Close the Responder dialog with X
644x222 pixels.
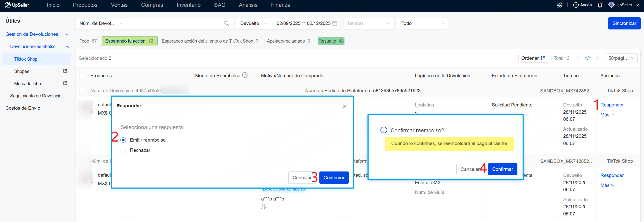pyautogui.click(x=344, y=106)
